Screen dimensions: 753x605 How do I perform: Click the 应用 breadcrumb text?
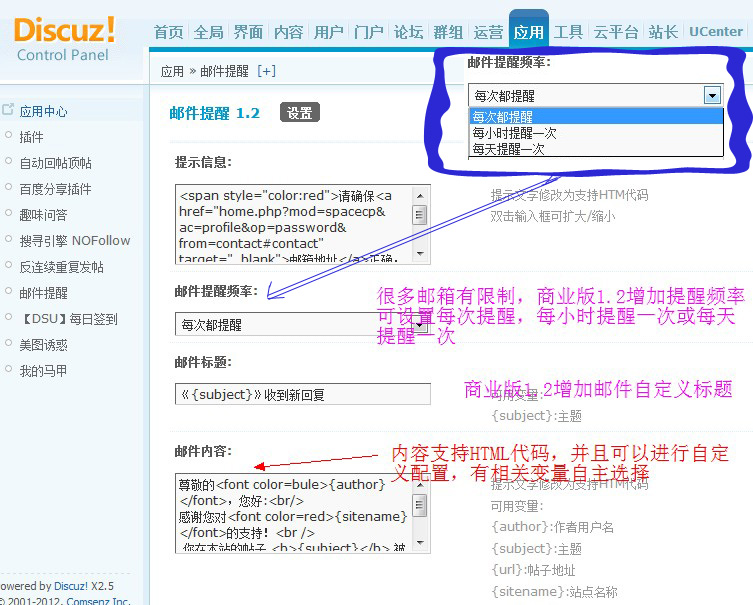(x=172, y=72)
